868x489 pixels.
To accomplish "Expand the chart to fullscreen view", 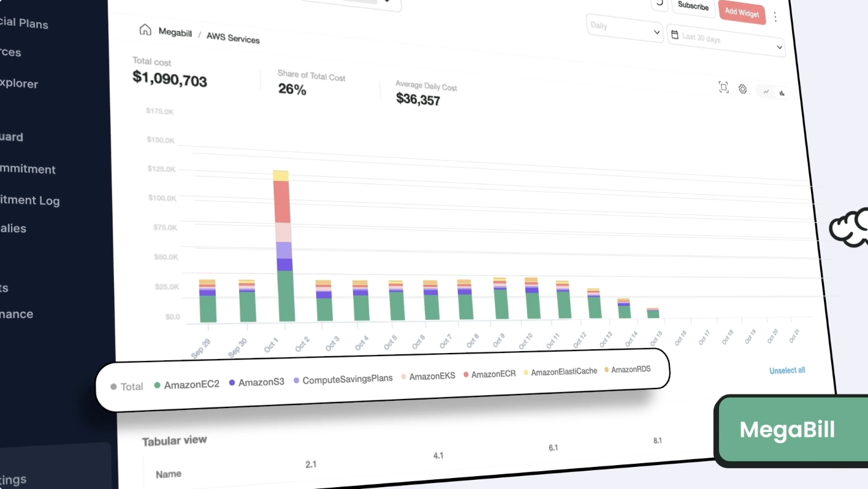I will click(723, 88).
